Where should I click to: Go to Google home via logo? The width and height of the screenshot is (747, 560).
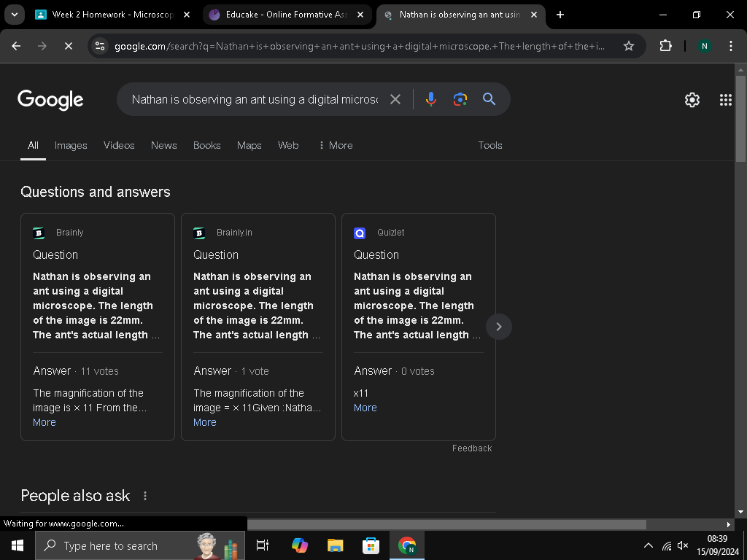click(50, 99)
